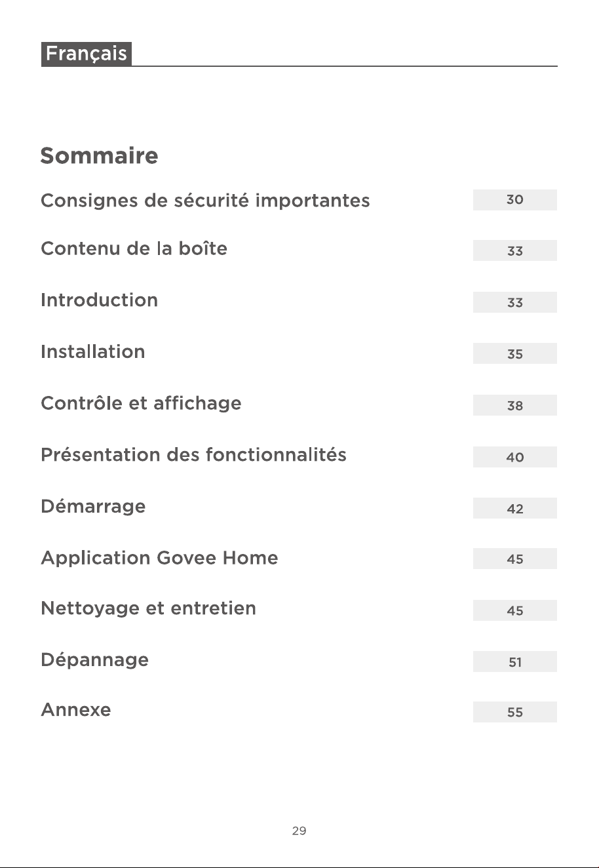Viewport: 599px width, 868px height.
Task: Click page number 55 box
Action: [x=515, y=712]
